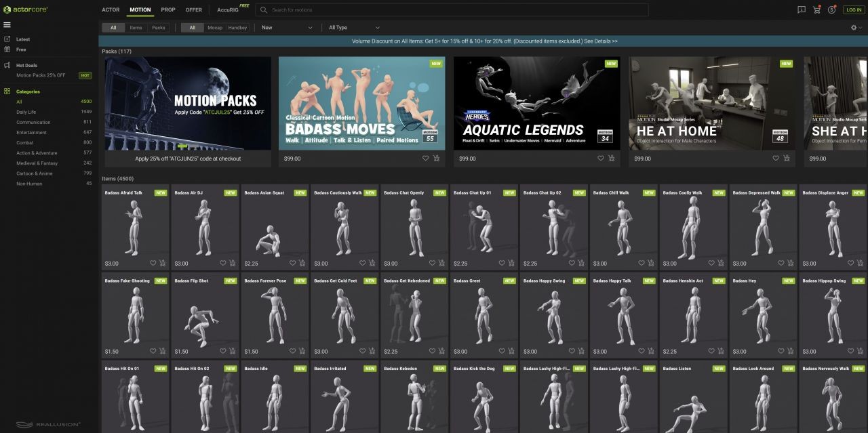Expand the All Type dropdown

click(353, 28)
